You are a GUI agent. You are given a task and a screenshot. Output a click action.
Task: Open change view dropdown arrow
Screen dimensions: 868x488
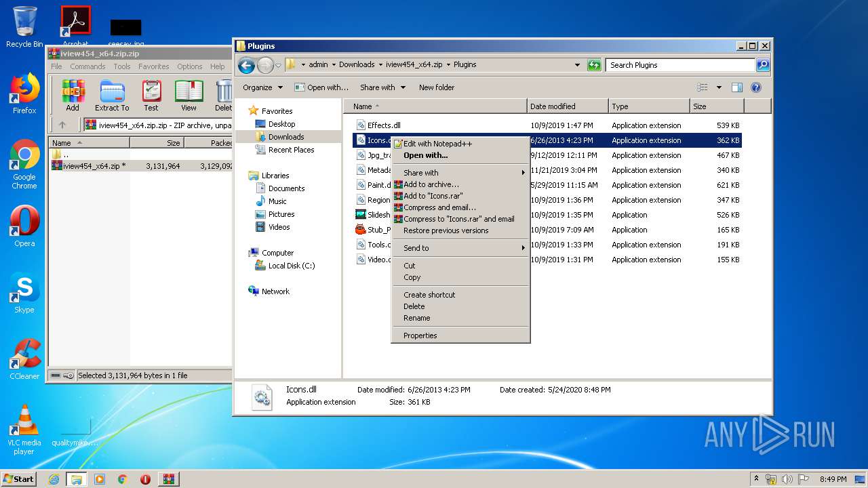point(719,87)
